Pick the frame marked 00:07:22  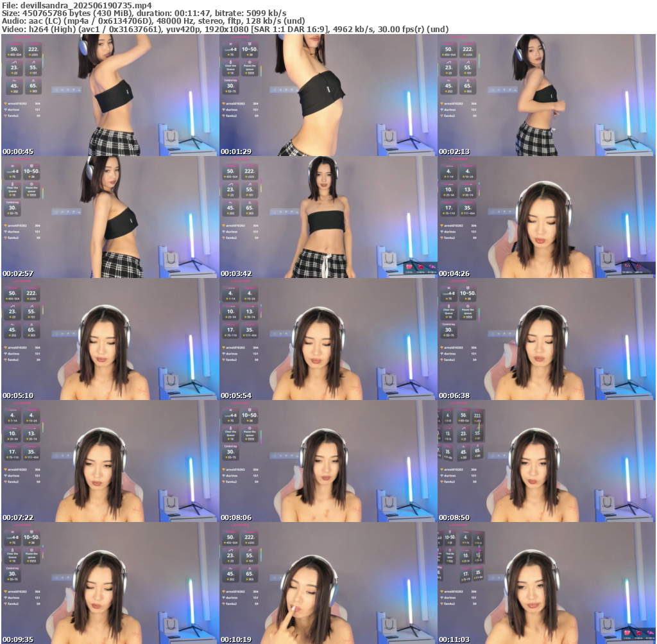110,461
